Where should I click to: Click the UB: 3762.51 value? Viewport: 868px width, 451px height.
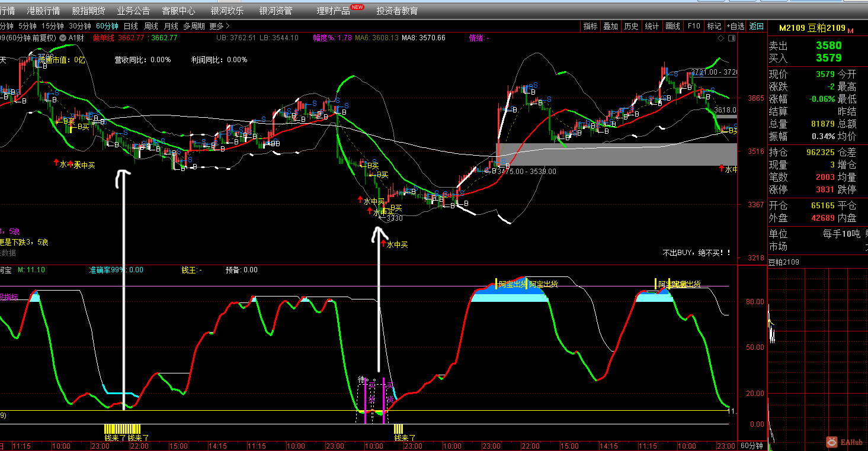[236, 38]
